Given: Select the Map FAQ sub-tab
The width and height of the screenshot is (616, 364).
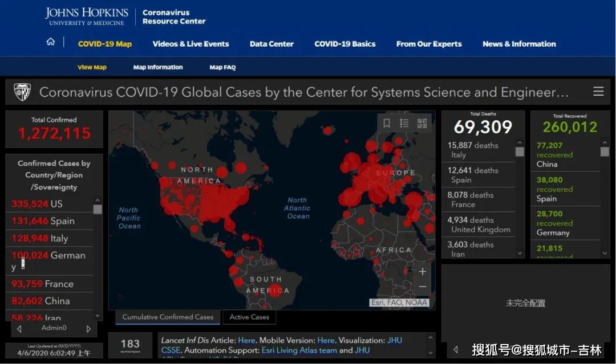Looking at the screenshot, I should coord(222,67).
